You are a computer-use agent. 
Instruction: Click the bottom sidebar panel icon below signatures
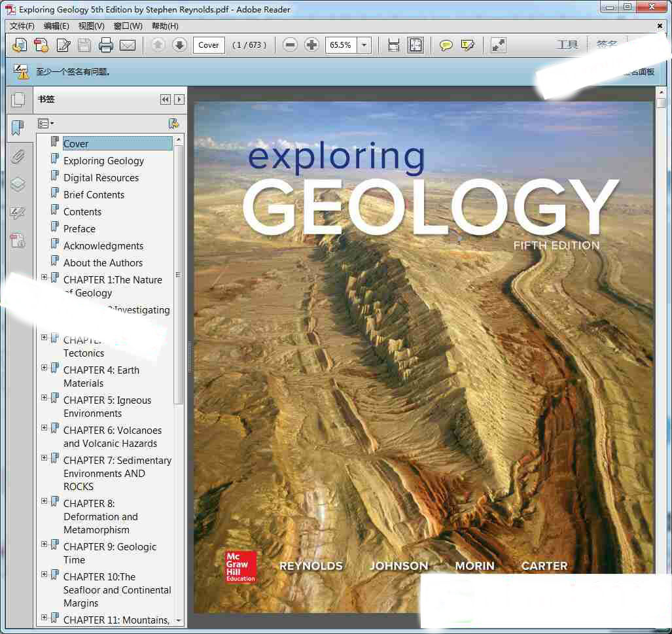click(x=18, y=241)
